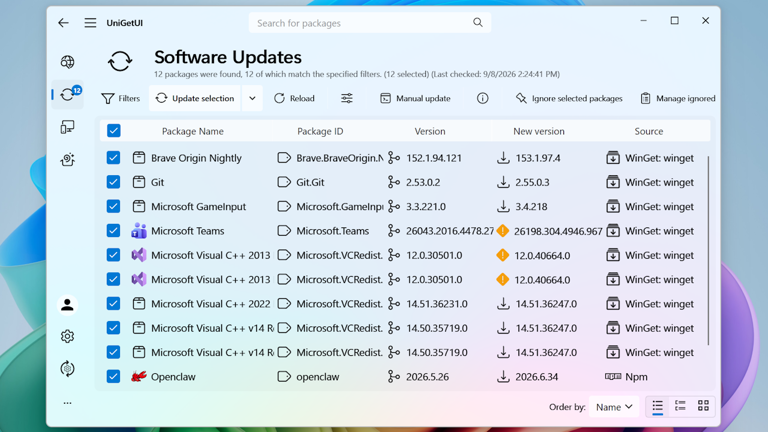
Task: Click the toolbar options sliders icon
Action: [x=347, y=98]
